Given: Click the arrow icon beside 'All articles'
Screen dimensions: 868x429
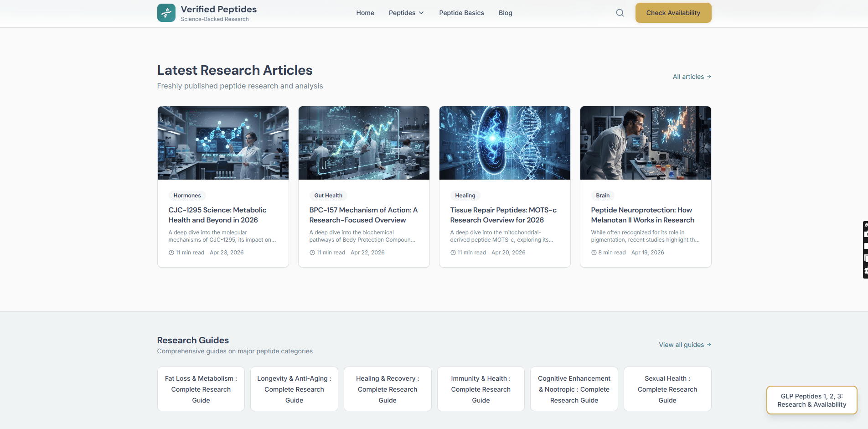Looking at the screenshot, I should 708,77.
